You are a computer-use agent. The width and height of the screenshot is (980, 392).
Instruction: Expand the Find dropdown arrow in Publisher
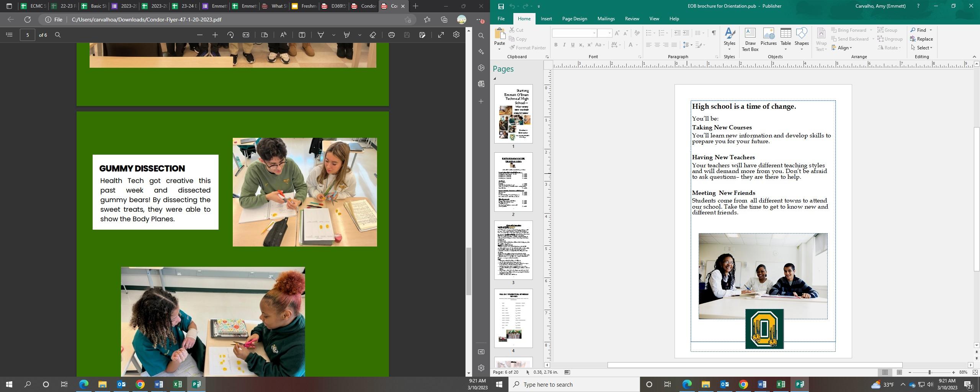click(931, 30)
